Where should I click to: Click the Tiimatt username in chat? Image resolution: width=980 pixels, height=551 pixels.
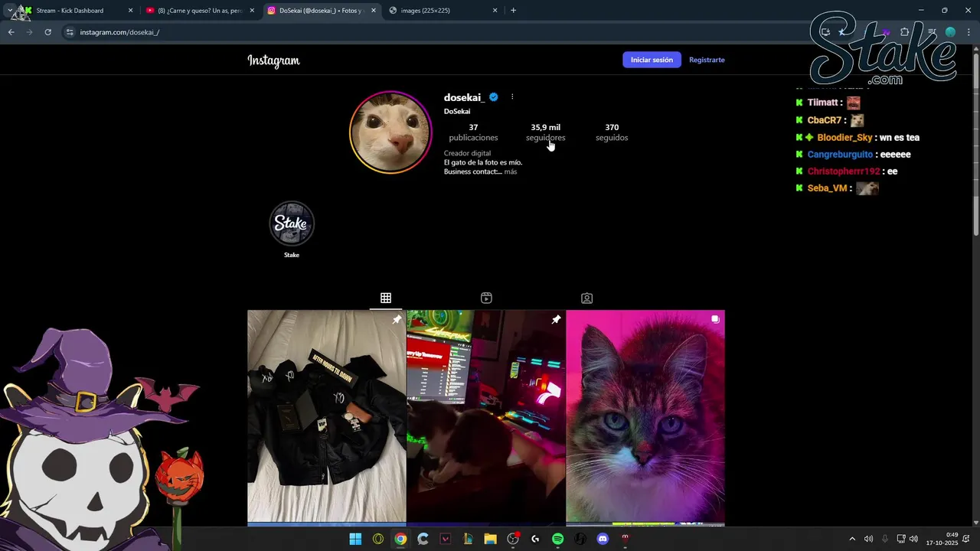coord(823,103)
